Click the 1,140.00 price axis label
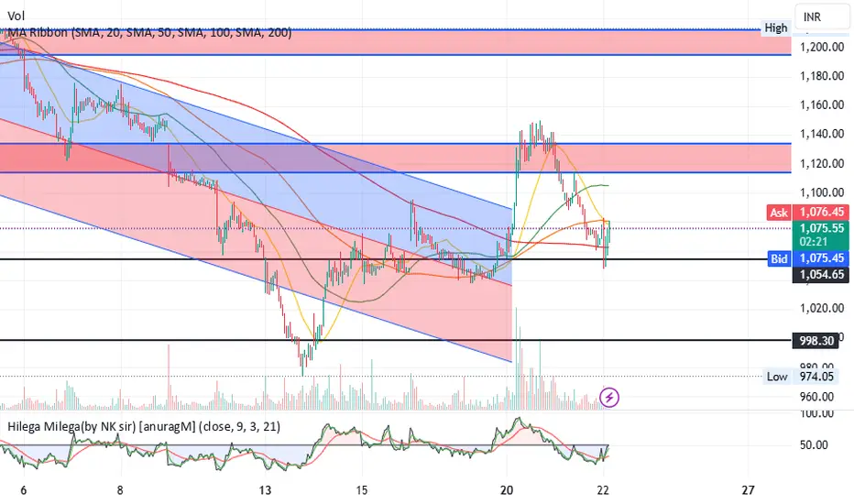This screenshot has width=854, height=504. click(x=821, y=134)
